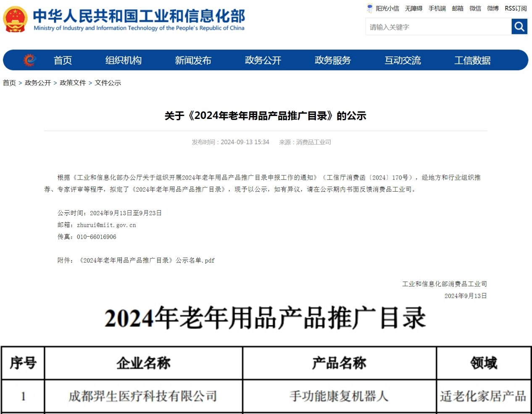Select the 政务公开 menu item
The image size is (532, 414).
(263, 60)
